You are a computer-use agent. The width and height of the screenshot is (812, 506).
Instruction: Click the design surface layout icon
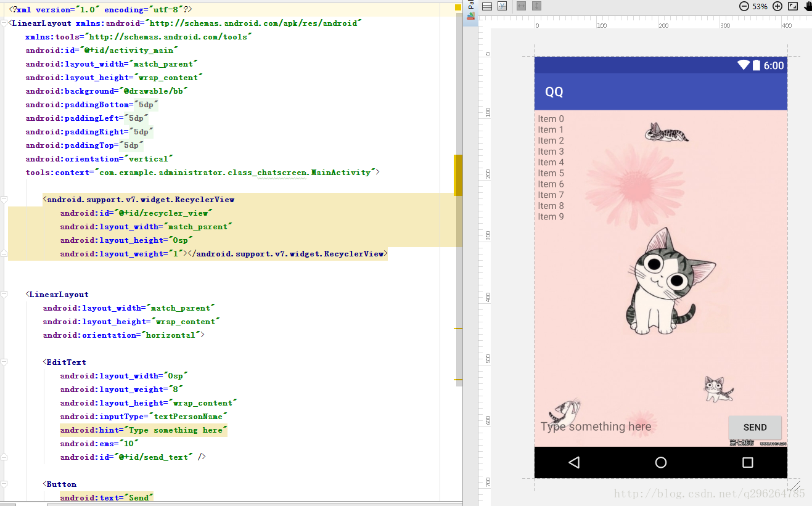487,6
